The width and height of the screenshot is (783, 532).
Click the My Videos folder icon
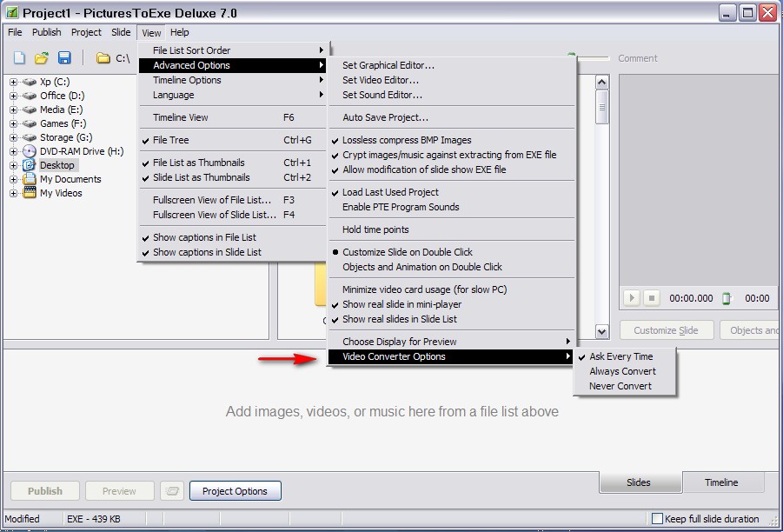coord(30,193)
